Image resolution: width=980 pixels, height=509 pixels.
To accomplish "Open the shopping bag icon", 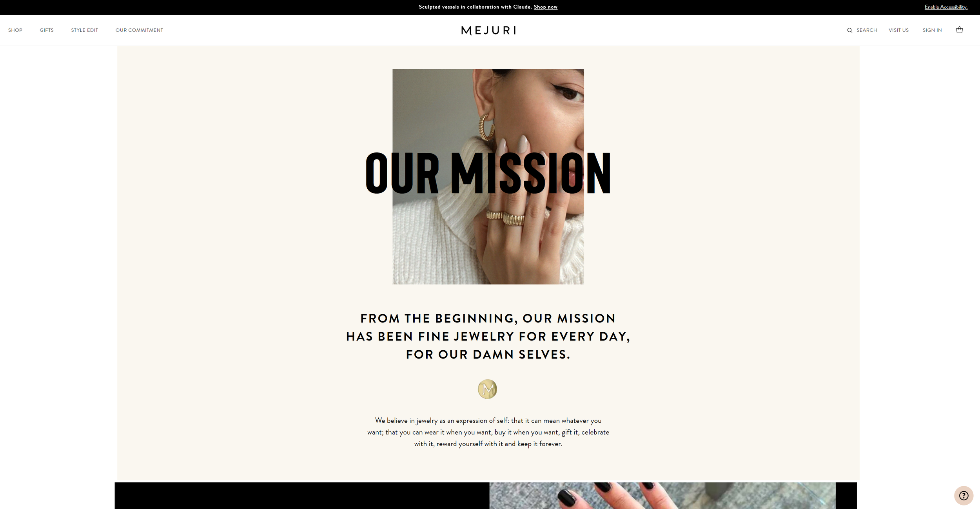I will [959, 30].
